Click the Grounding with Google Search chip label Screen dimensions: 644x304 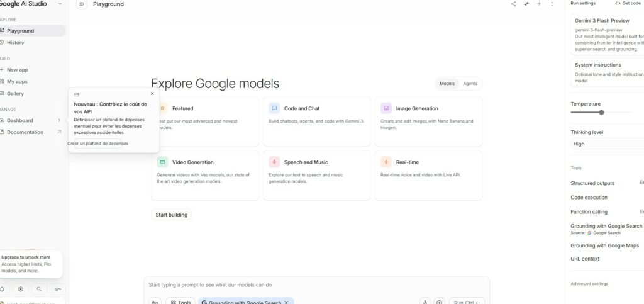click(245, 303)
